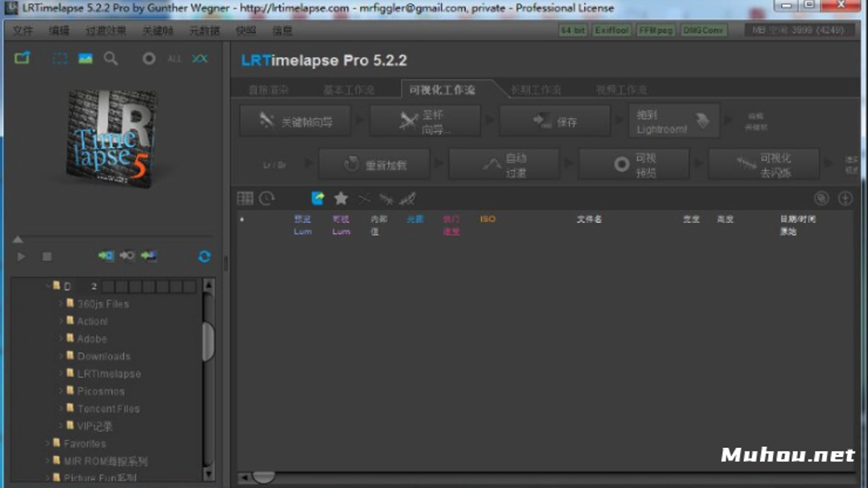Viewport: 868px width, 488px height.
Task: Switch to the 视频工作流 tab
Action: [621, 89]
